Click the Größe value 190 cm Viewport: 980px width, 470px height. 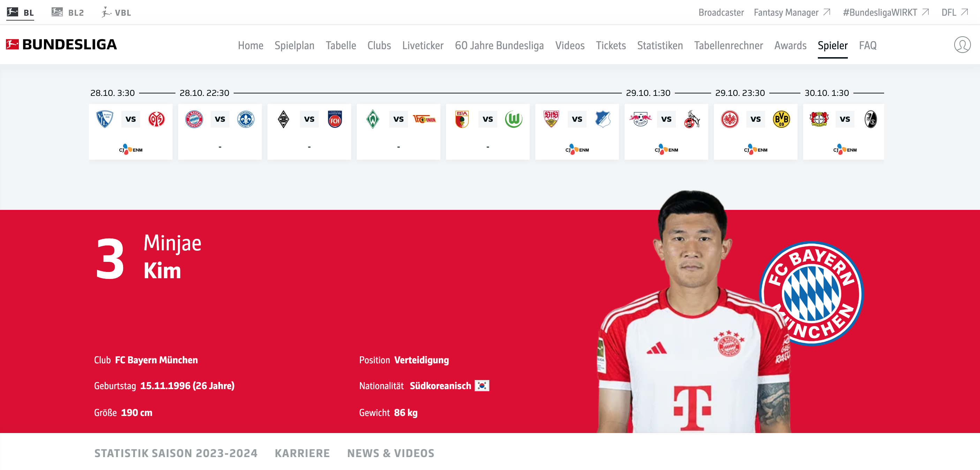pos(137,412)
